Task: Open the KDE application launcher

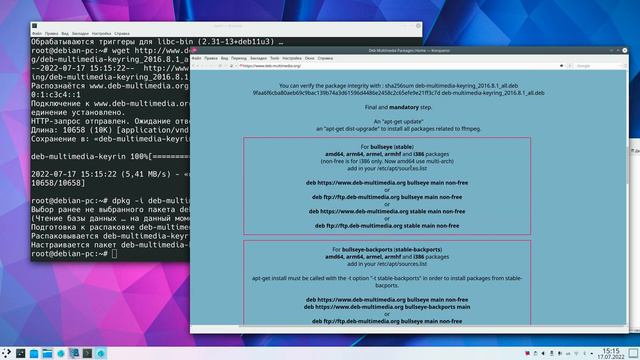Action: (x=7, y=353)
